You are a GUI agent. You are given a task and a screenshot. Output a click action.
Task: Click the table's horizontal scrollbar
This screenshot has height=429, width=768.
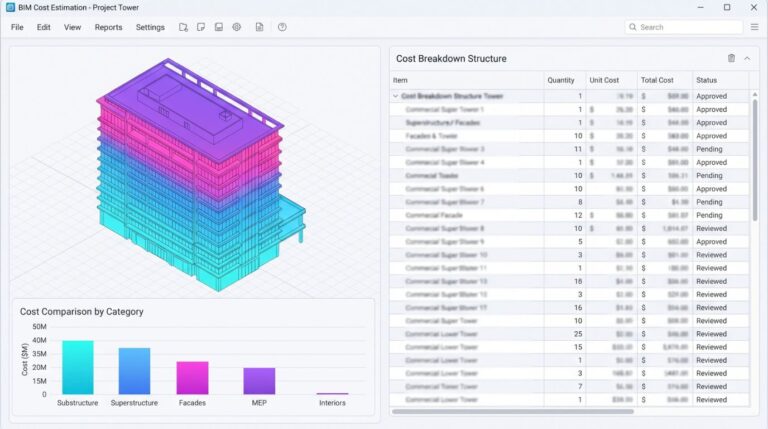[x=512, y=411]
